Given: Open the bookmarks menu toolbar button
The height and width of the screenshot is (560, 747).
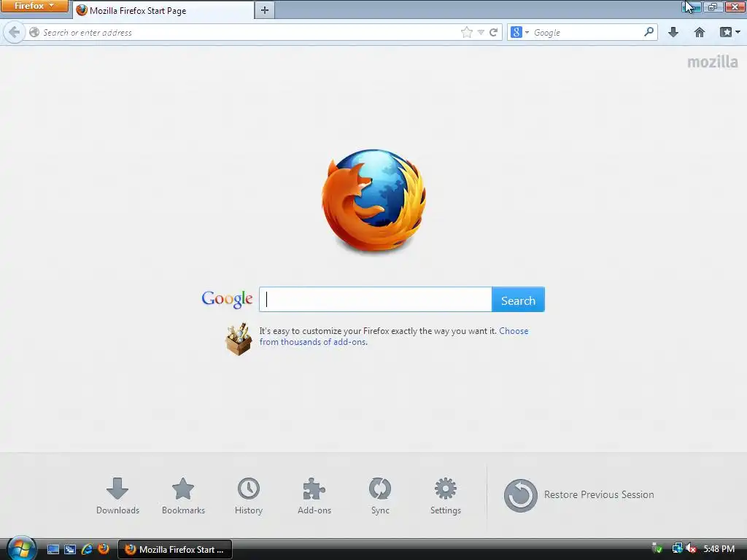Looking at the screenshot, I should point(729,32).
